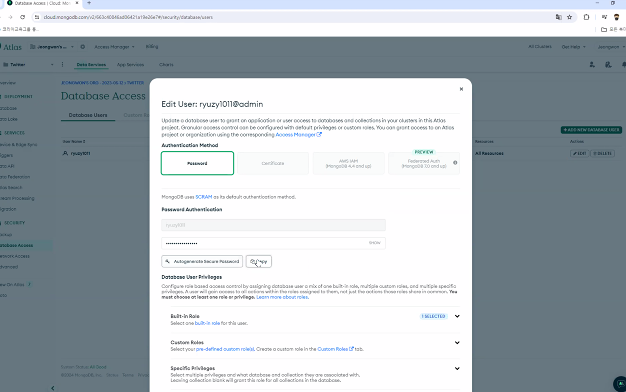Open the organization dropdown Jeongwon's
Image resolution: width=626 pixels, height=392 pixels.
click(52, 47)
